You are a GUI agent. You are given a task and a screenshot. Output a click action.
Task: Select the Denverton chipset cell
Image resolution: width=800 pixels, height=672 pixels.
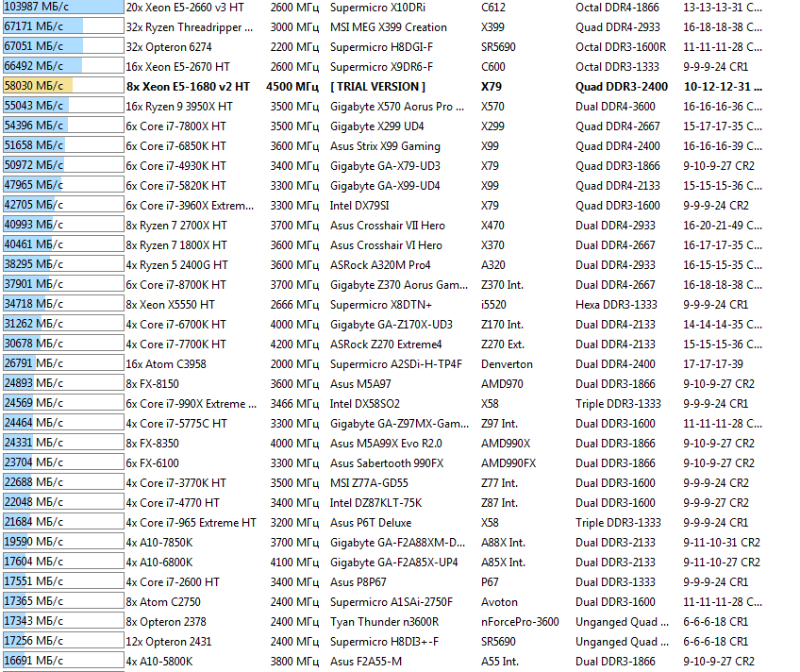507,365
